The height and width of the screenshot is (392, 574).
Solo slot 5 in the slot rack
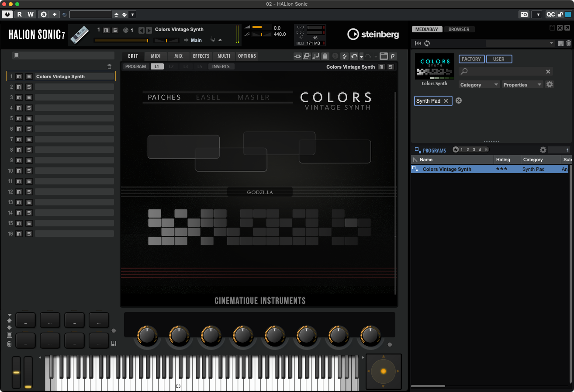point(28,118)
